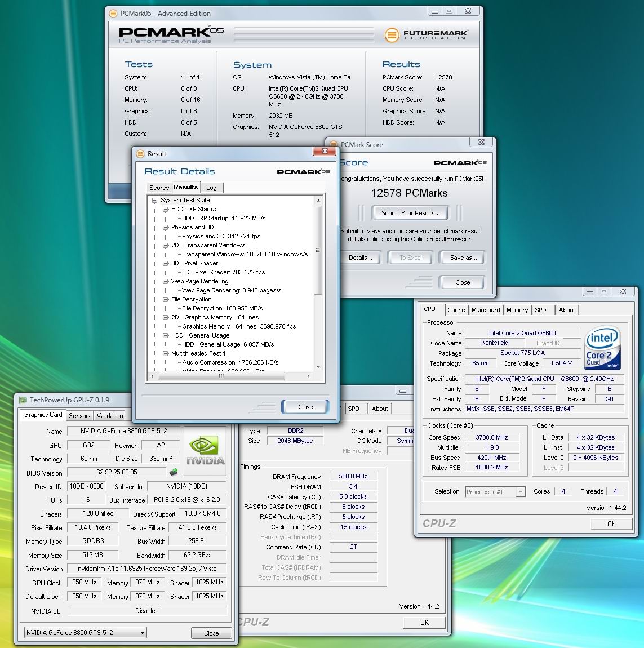Select 'Physics and 3D: 342.724 fps' result row
The width and height of the screenshot is (644, 648).
pyautogui.click(x=221, y=237)
